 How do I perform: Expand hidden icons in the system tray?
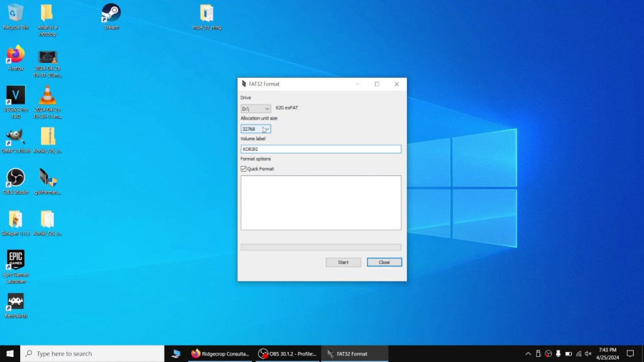(527, 353)
